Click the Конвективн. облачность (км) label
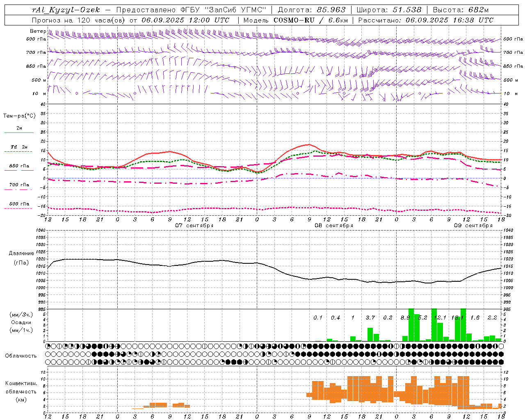The image size is (525, 420). [21, 391]
